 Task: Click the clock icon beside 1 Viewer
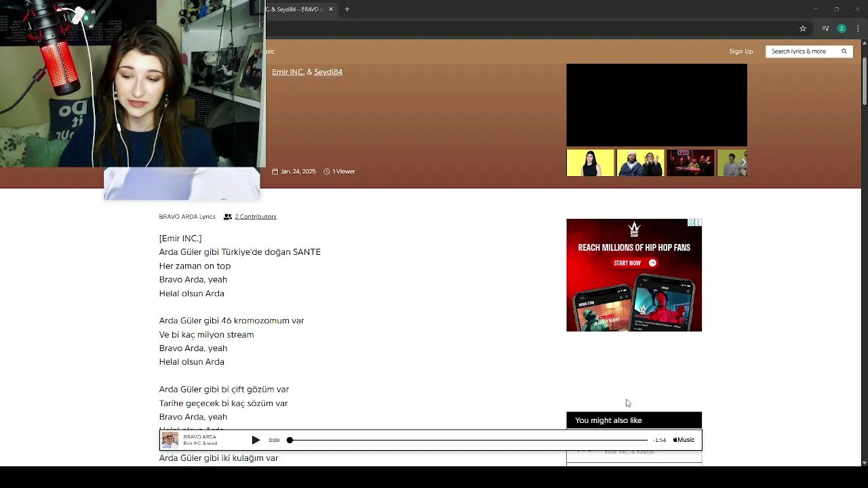tap(327, 171)
